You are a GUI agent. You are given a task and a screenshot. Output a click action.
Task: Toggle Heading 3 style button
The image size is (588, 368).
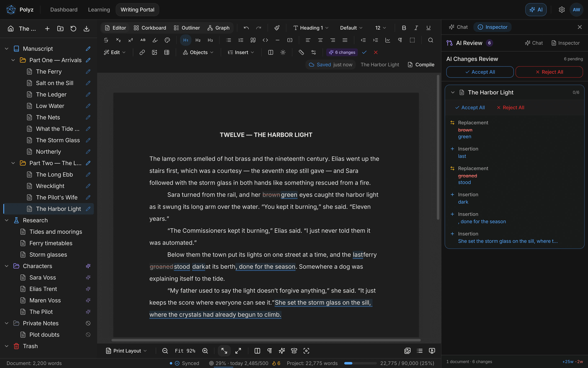tap(210, 40)
